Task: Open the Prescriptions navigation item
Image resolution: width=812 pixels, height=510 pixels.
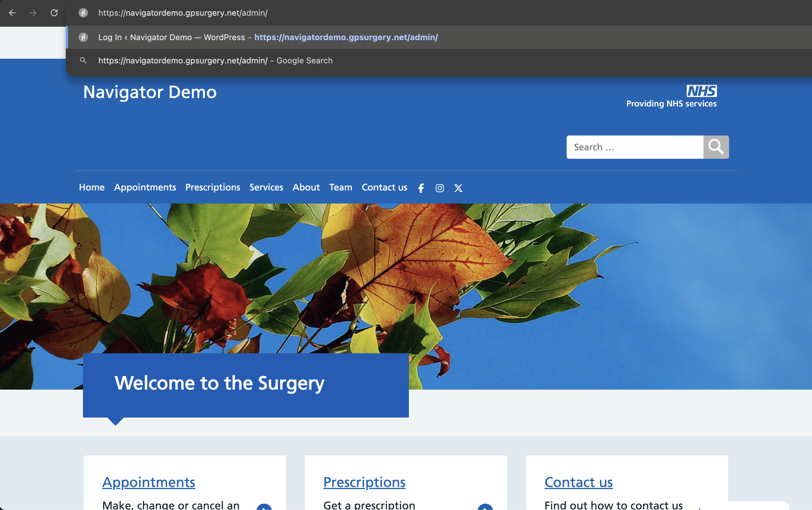Action: (x=213, y=187)
